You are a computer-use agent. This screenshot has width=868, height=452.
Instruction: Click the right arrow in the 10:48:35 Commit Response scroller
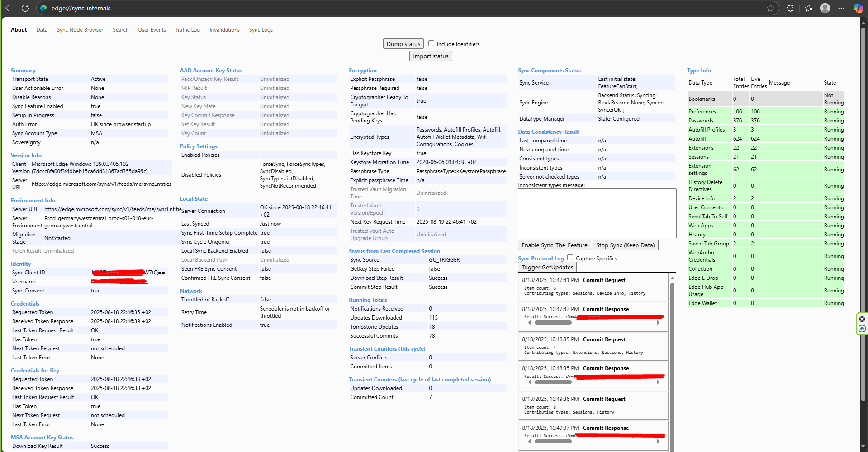click(x=658, y=382)
